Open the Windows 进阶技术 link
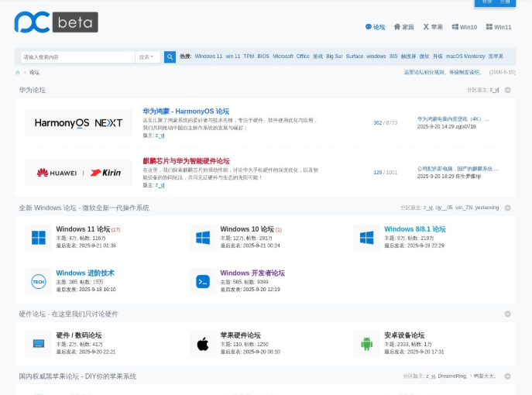Viewport: 532px width, 395px height. pos(85,273)
